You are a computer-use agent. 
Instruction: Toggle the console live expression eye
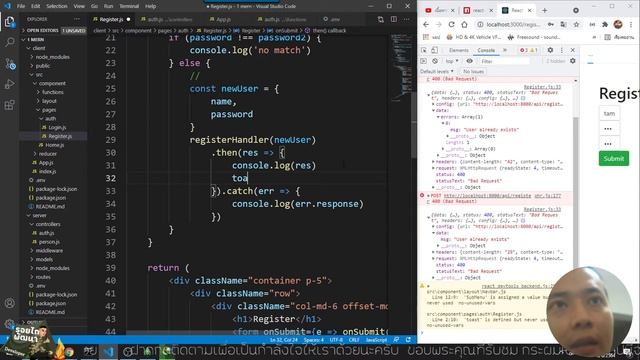coord(469,61)
